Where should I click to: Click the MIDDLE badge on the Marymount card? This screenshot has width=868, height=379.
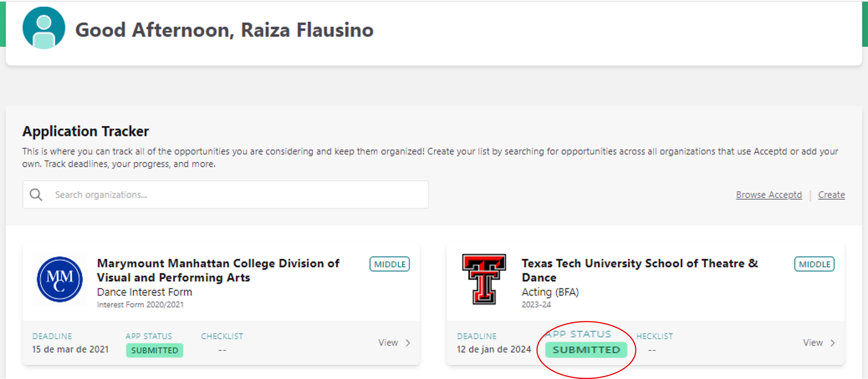[x=390, y=264]
